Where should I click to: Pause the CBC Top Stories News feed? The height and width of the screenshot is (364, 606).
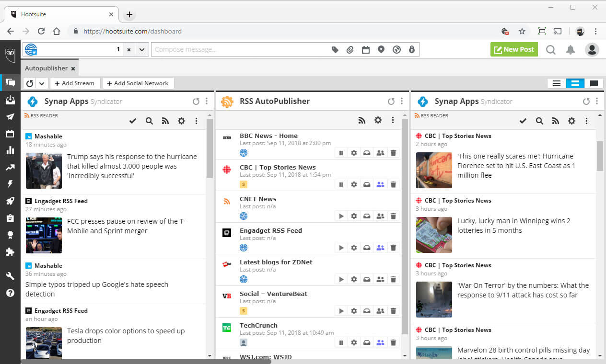tap(341, 184)
